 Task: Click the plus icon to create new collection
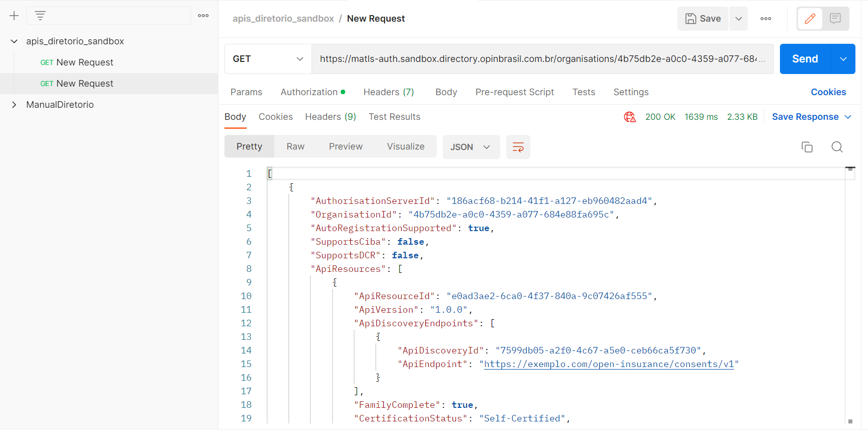(x=14, y=16)
